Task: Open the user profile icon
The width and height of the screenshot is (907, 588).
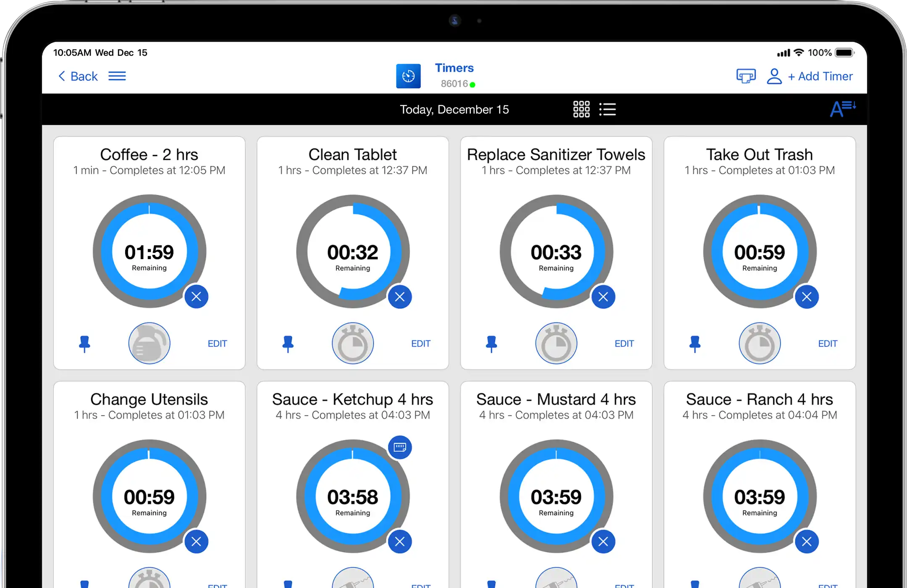Action: click(x=774, y=76)
